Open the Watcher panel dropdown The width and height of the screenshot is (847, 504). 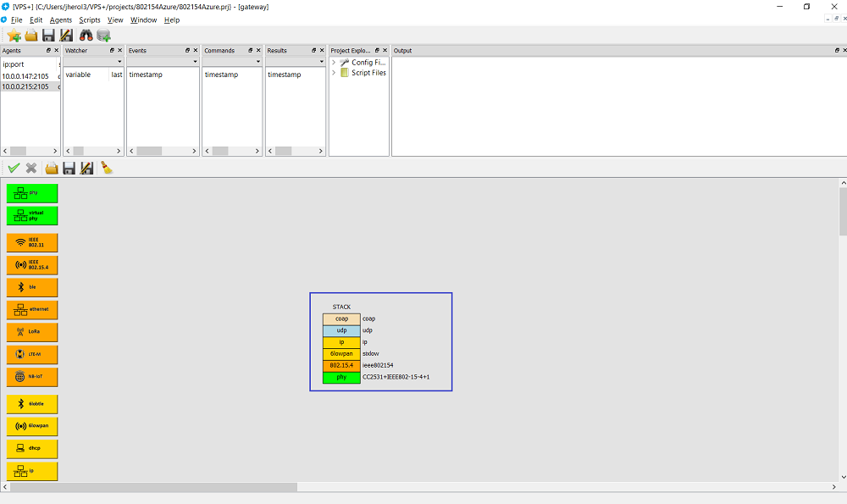119,62
